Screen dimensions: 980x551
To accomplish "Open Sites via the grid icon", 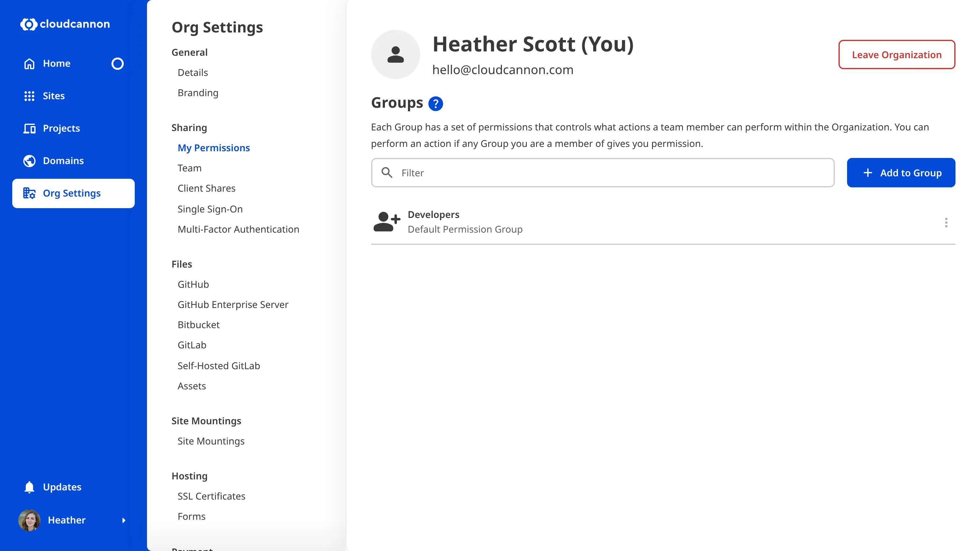I will coord(29,96).
